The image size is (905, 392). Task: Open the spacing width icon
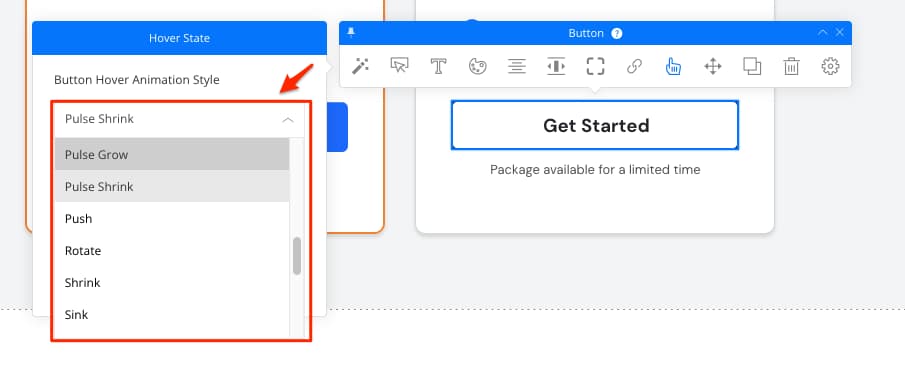tap(556, 66)
